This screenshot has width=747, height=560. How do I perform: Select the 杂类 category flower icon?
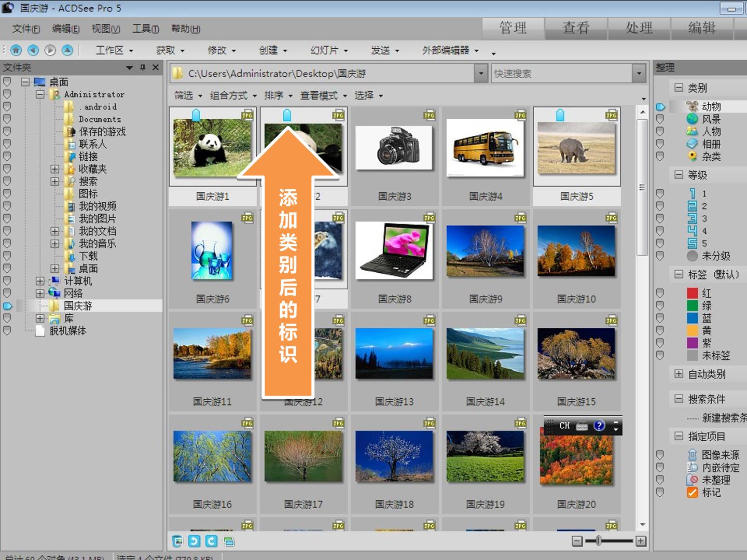click(x=692, y=156)
